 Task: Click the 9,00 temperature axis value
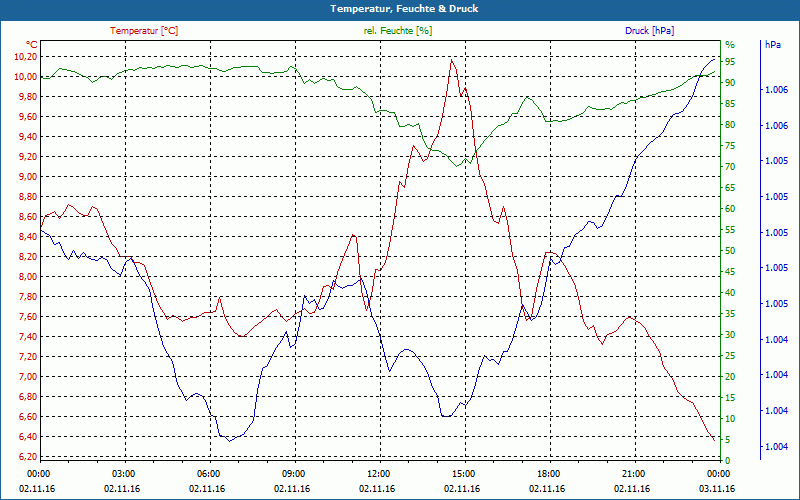pyautogui.click(x=28, y=177)
